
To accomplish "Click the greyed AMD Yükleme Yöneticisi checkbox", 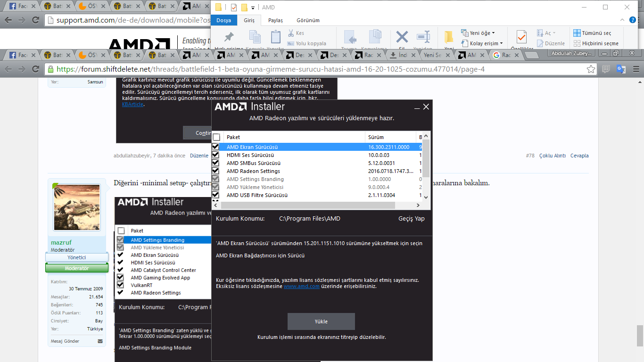I will coord(216,187).
